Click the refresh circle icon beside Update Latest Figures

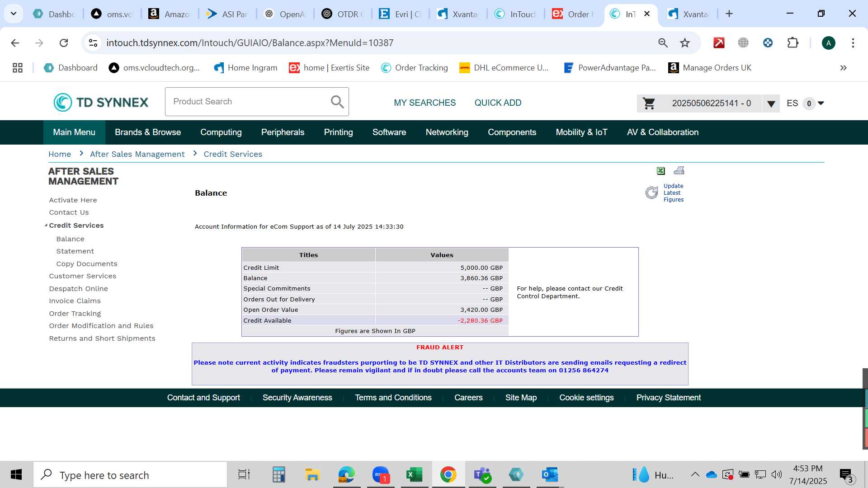coord(651,192)
